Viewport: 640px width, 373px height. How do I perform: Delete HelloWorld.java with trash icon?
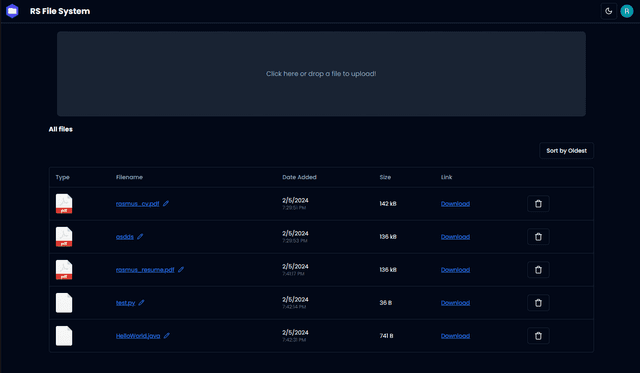[x=538, y=336]
